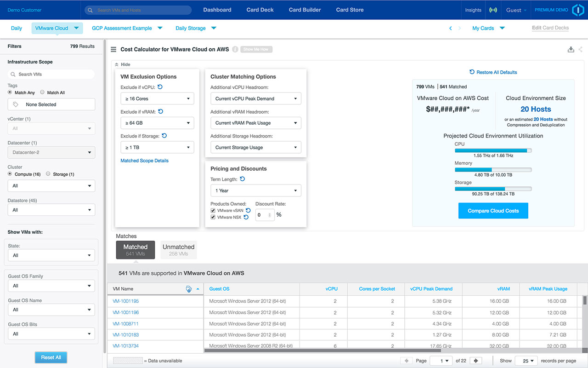Click the tag icon in Tags selector
588x368 pixels.
coord(16,104)
